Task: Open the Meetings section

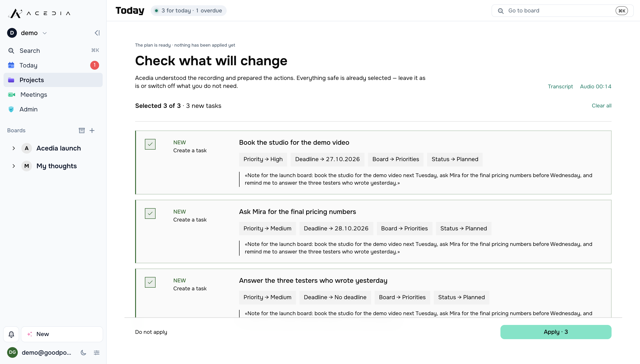Action: tap(53, 95)
